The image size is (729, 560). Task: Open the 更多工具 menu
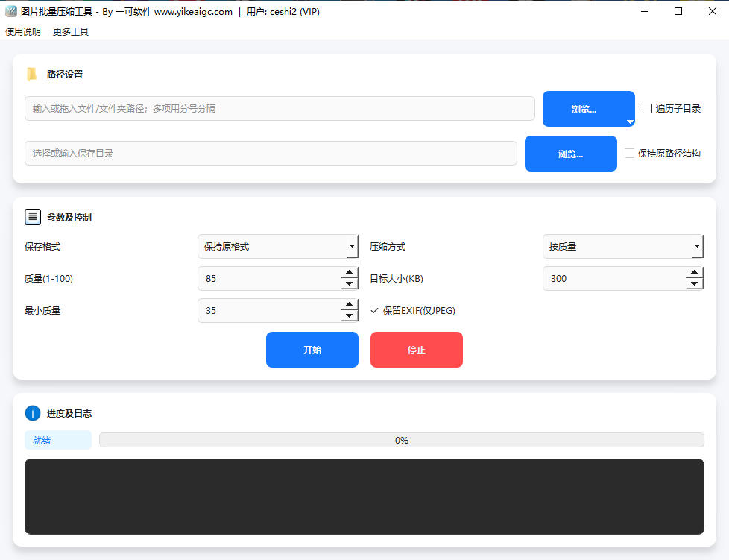71,31
